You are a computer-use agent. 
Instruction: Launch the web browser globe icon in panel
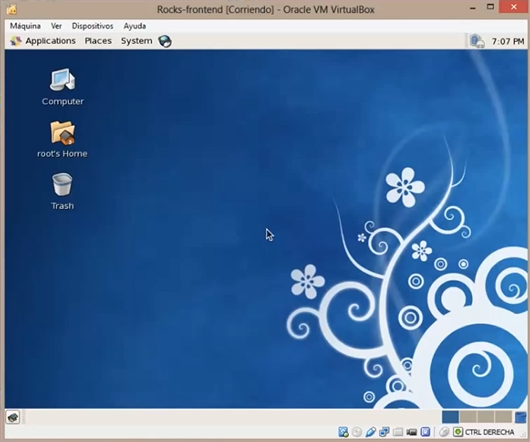(x=165, y=41)
